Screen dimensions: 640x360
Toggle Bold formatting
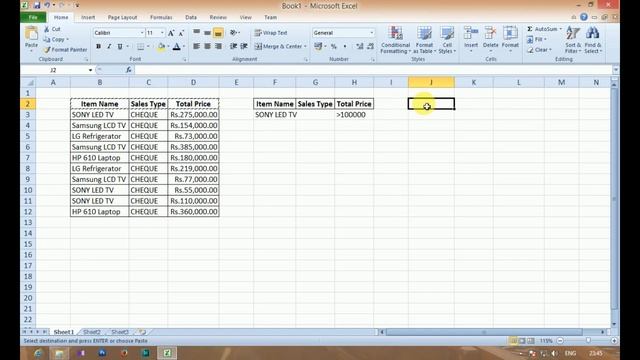pyautogui.click(x=98, y=47)
